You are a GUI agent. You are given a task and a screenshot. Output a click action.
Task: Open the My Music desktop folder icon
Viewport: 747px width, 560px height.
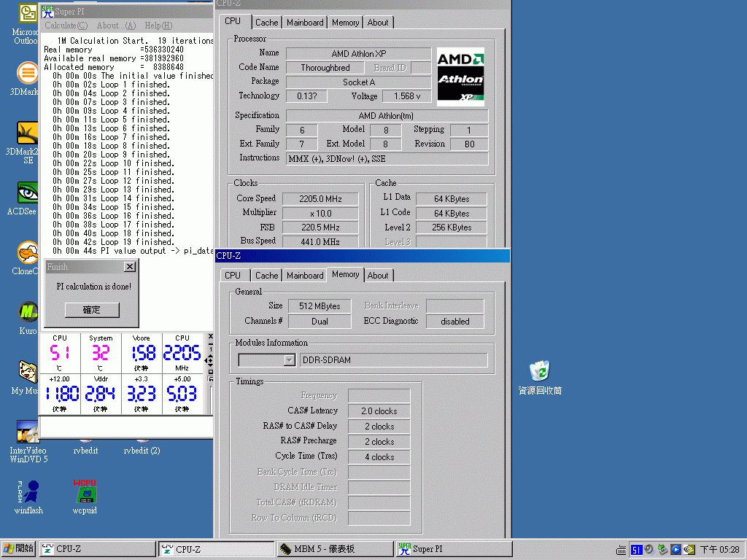(28, 372)
